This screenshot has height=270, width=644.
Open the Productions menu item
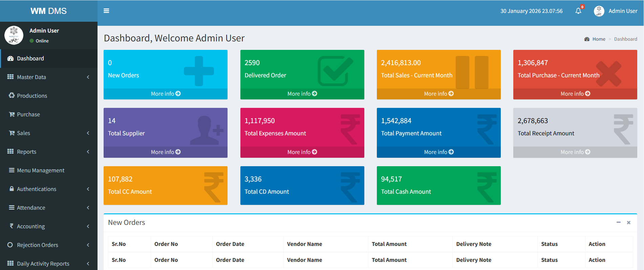pos(32,96)
